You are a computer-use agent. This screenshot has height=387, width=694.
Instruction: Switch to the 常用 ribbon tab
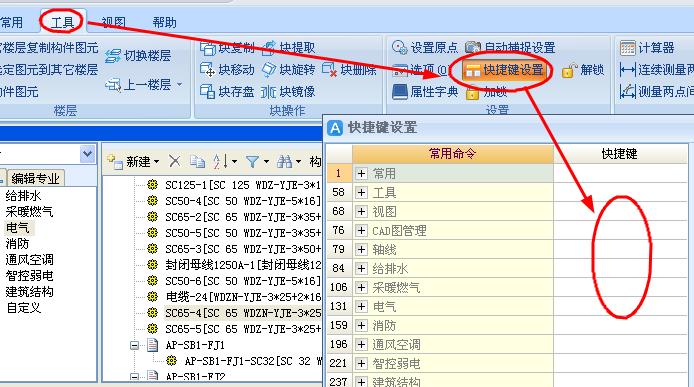pyautogui.click(x=11, y=22)
